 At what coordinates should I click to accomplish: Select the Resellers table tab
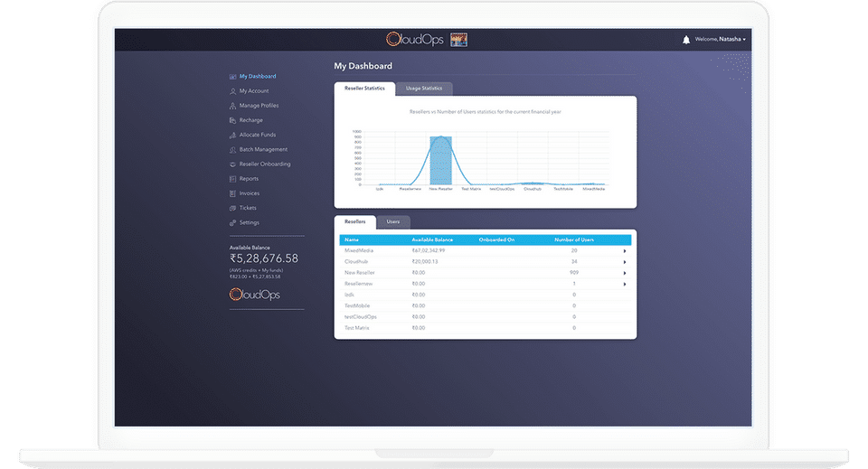(x=354, y=221)
